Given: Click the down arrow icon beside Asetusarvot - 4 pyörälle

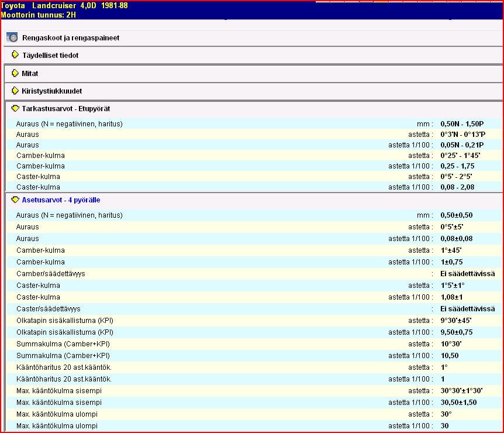Looking at the screenshot, I should tap(15, 200).
